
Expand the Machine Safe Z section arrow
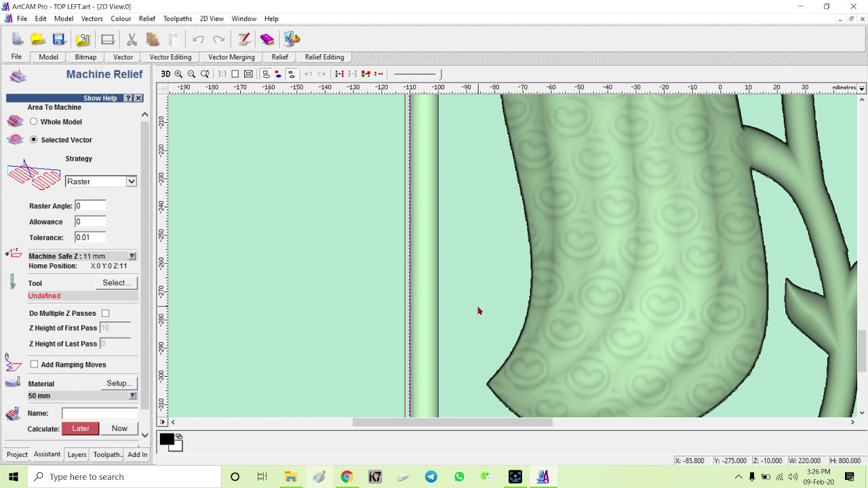[132, 256]
